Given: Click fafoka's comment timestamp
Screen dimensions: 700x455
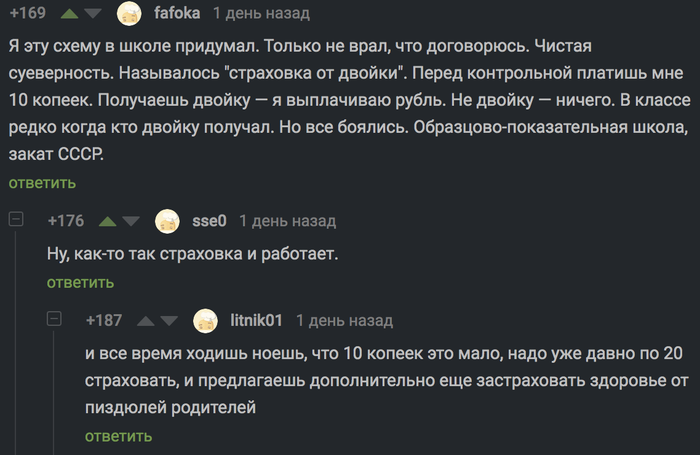Looking at the screenshot, I should click(x=261, y=14).
